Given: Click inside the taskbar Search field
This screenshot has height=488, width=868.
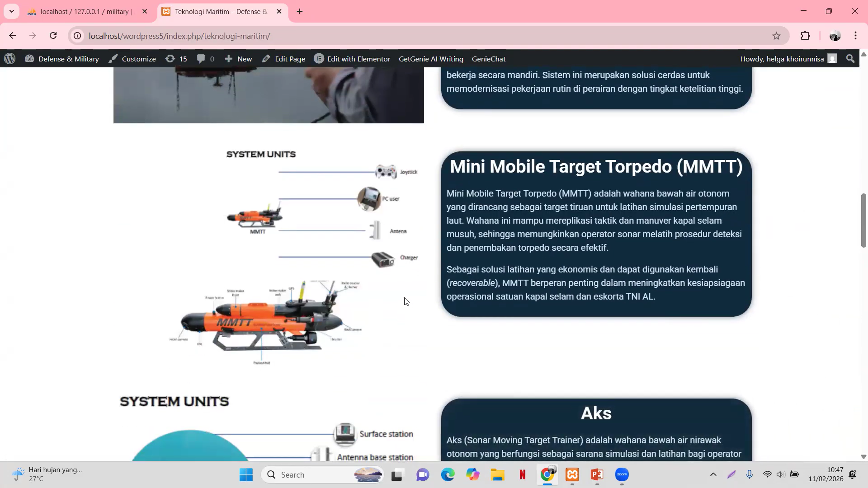Looking at the screenshot, I should tap(316, 475).
